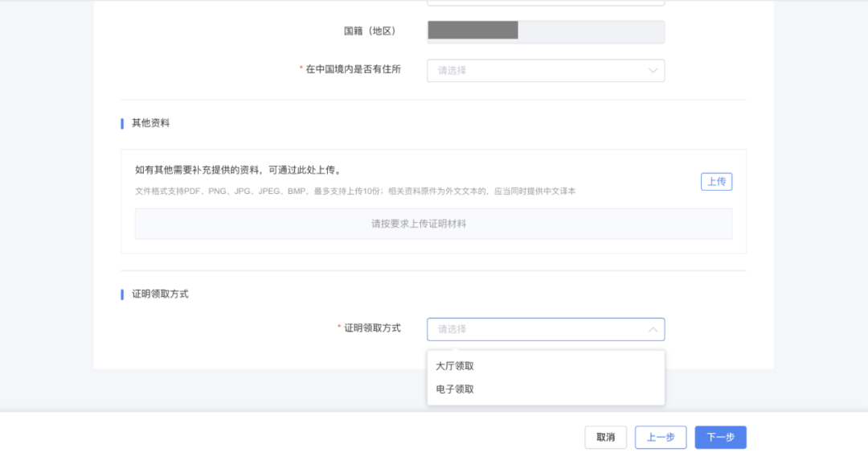Proceed with the blue 下一步 button
The image size is (868, 457).
click(x=720, y=438)
